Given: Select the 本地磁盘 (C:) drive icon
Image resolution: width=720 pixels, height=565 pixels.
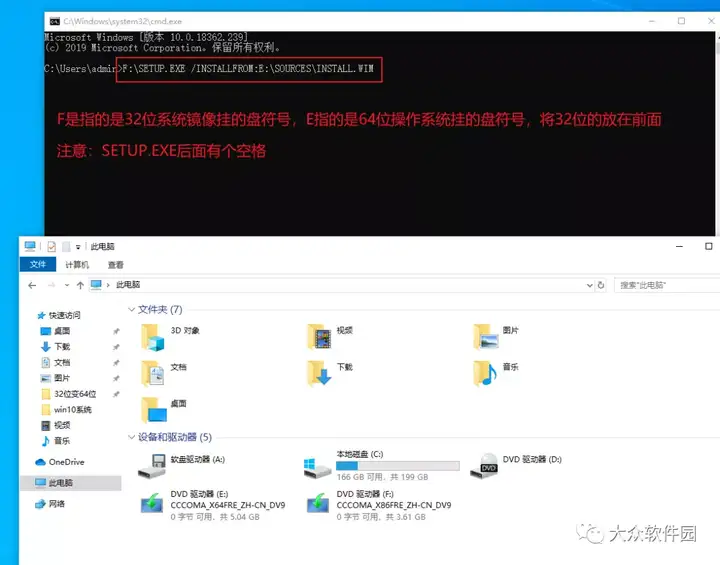Looking at the screenshot, I should pos(317,469).
